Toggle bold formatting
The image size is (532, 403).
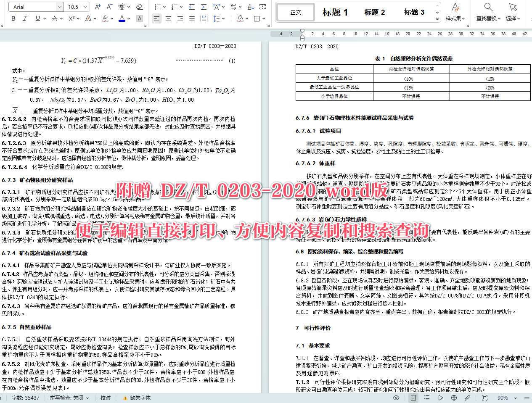pos(13,19)
